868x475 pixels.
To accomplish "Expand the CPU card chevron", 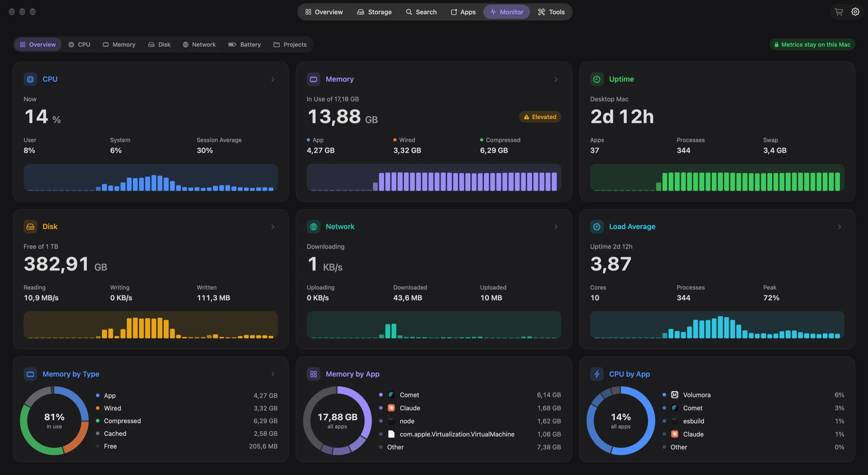I will pos(273,79).
